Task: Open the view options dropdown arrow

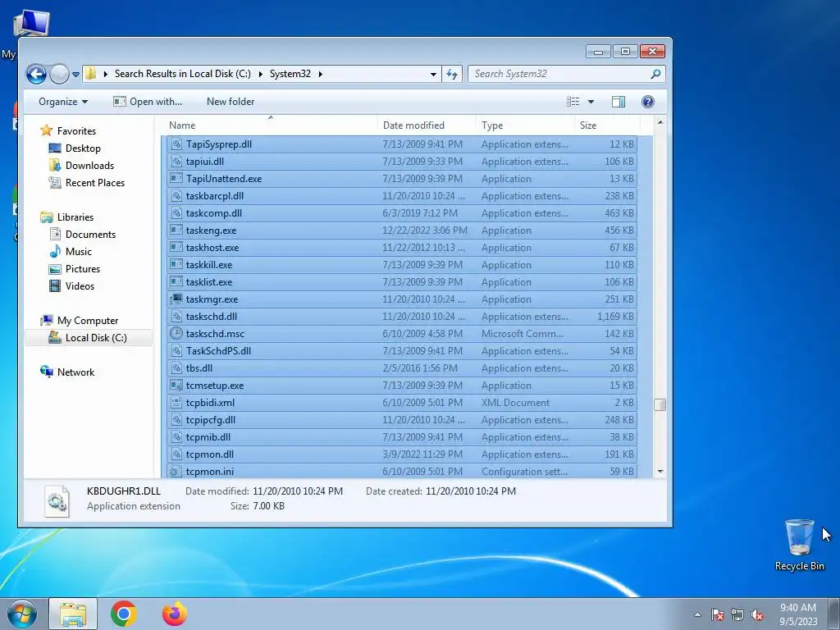Action: [x=591, y=102]
